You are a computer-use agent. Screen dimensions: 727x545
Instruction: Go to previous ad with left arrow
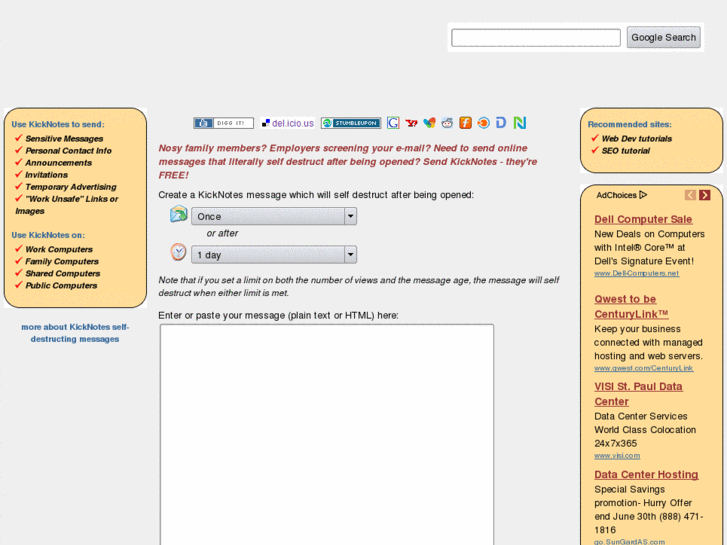coord(690,195)
